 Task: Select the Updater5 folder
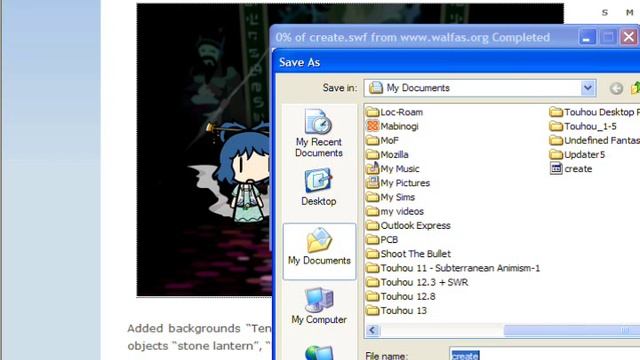[577, 155]
